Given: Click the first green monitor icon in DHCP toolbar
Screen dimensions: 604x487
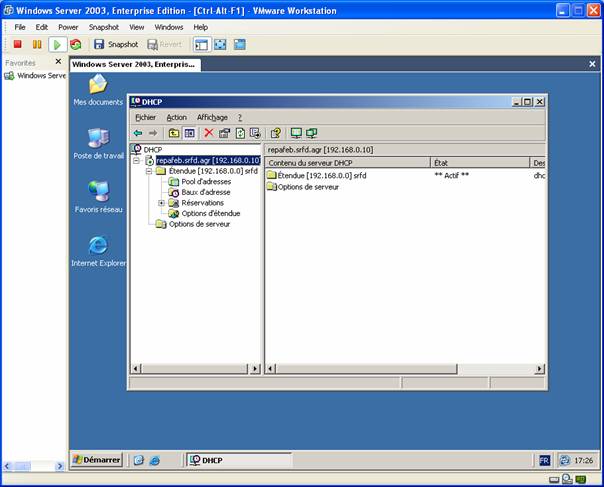Looking at the screenshot, I should 296,133.
